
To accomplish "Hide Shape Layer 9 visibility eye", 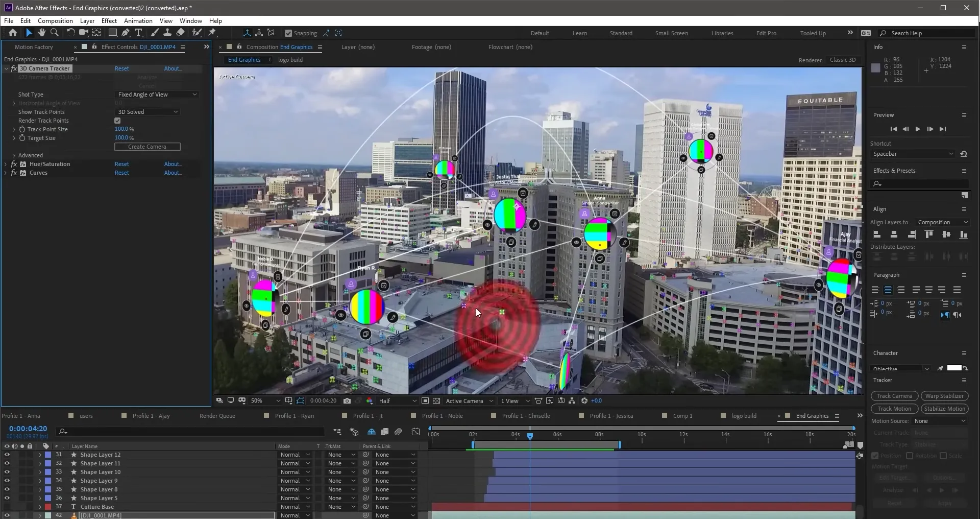I will coord(7,481).
